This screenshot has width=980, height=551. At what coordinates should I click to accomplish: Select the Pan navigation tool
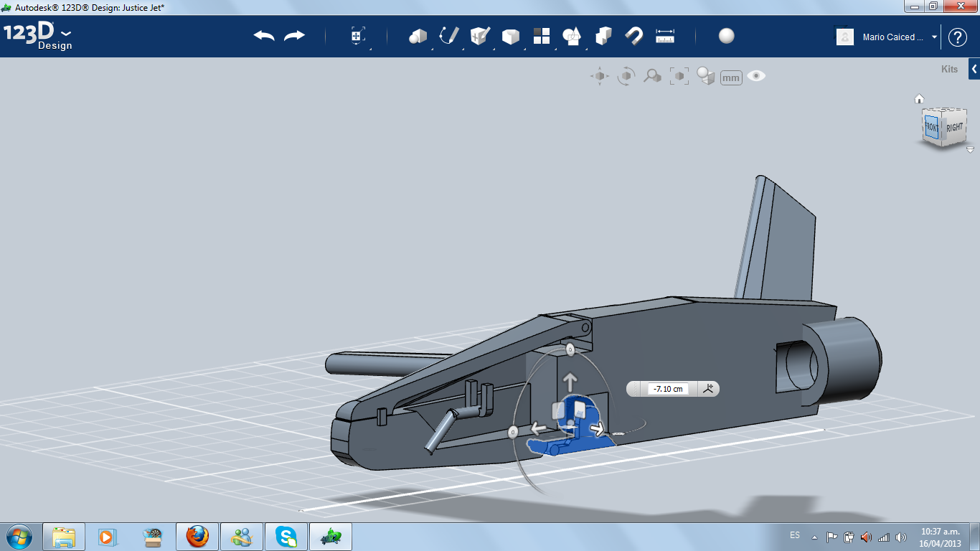600,76
